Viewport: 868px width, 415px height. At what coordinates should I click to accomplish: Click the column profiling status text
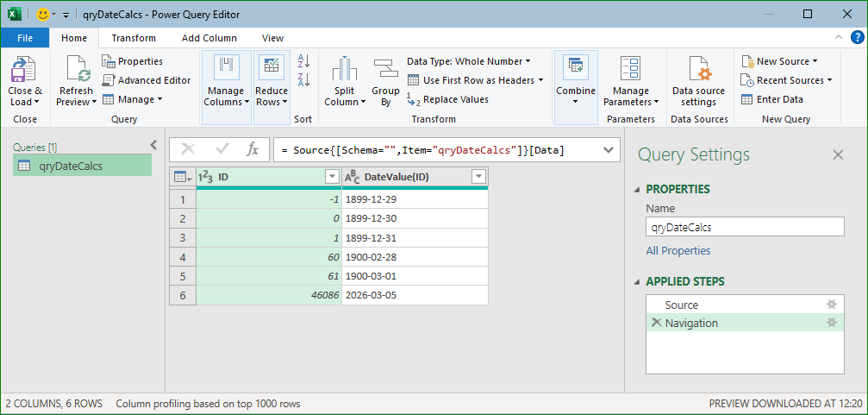pos(208,404)
